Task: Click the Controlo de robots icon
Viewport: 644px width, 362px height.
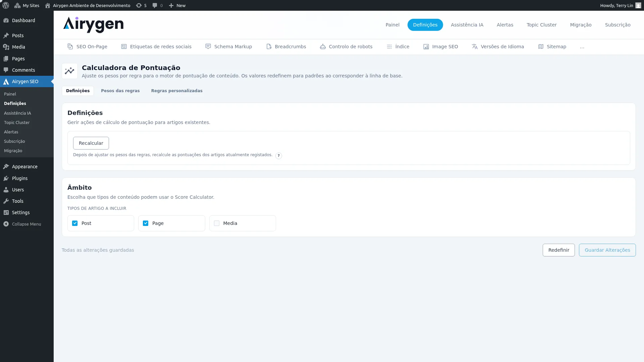Action: (323, 47)
